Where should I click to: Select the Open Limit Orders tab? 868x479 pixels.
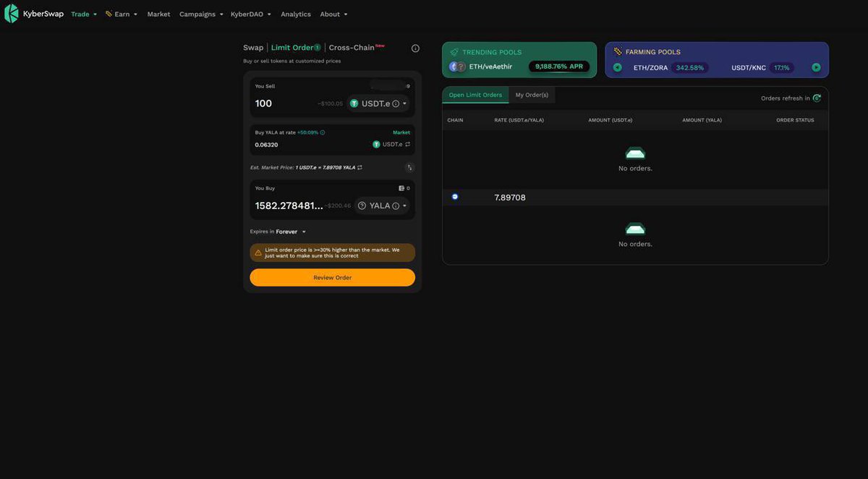coord(475,95)
